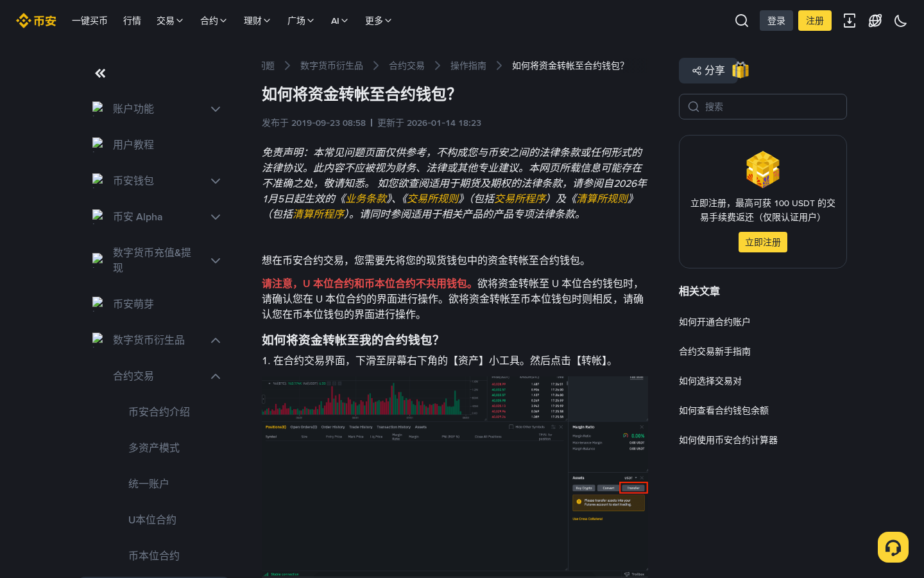Click the 注册 button in header
Screen dimensions: 924x578
815,21
